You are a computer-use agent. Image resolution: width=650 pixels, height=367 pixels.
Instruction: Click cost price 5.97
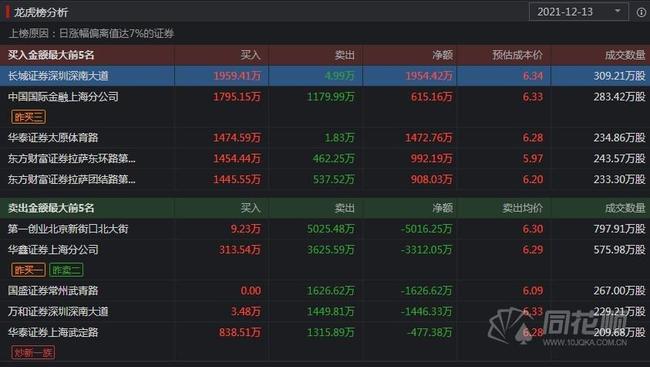[533, 158]
